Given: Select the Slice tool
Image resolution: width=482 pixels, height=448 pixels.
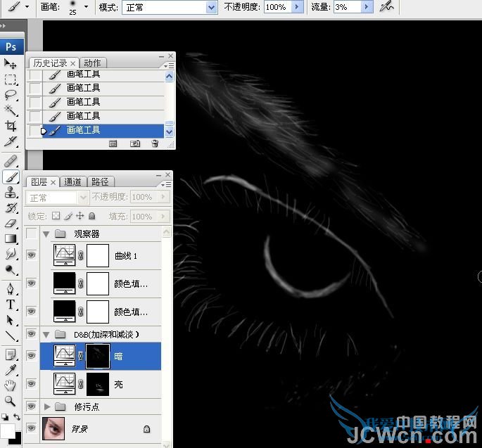Looking at the screenshot, I should pos(10,141).
